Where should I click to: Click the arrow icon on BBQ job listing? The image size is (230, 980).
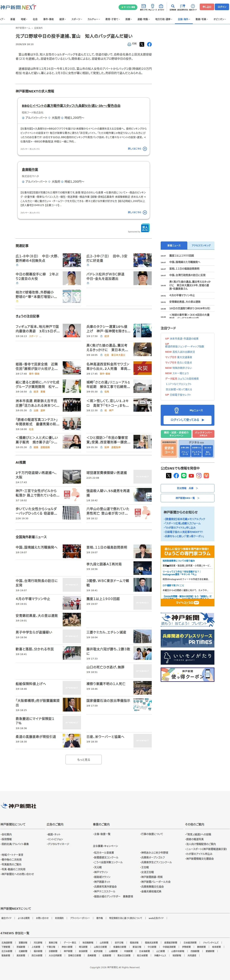[145, 149]
